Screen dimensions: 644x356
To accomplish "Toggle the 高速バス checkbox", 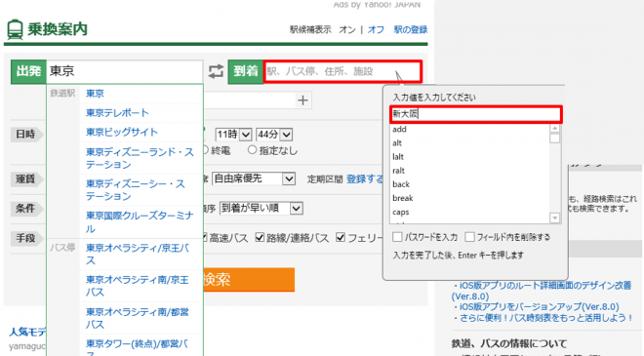I will [x=204, y=237].
